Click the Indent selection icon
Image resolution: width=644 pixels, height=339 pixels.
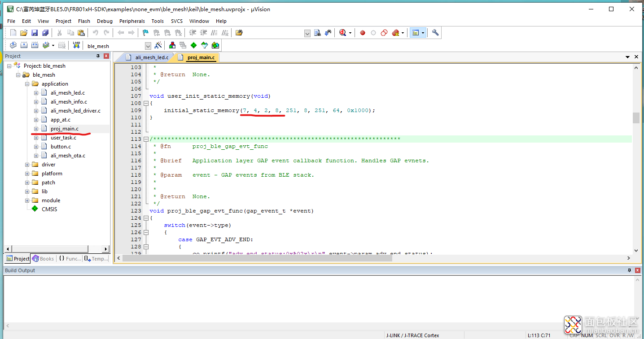193,33
